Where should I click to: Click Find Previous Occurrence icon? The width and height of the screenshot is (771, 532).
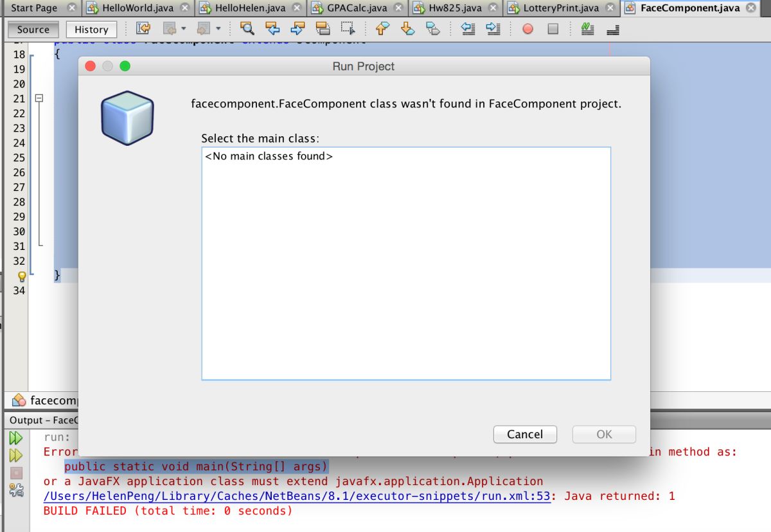pos(272,29)
